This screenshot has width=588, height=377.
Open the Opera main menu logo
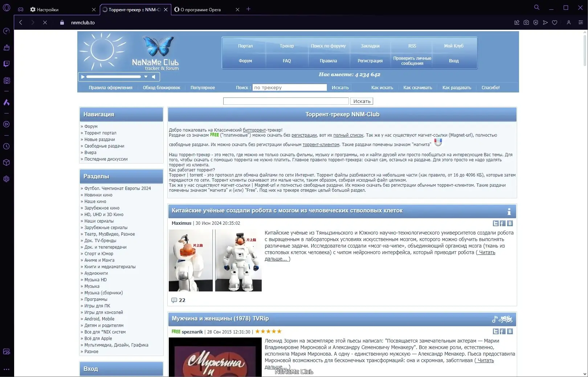(x=7, y=8)
